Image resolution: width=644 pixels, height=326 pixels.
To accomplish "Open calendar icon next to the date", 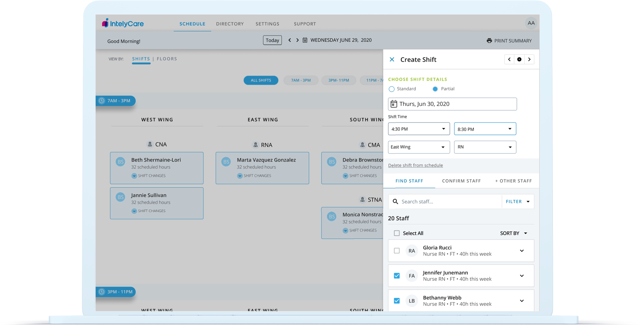I will point(305,40).
